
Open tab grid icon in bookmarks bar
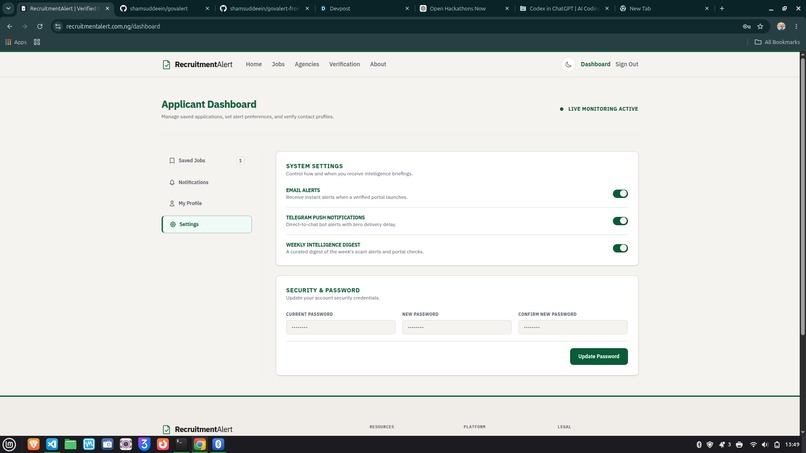[x=37, y=42]
